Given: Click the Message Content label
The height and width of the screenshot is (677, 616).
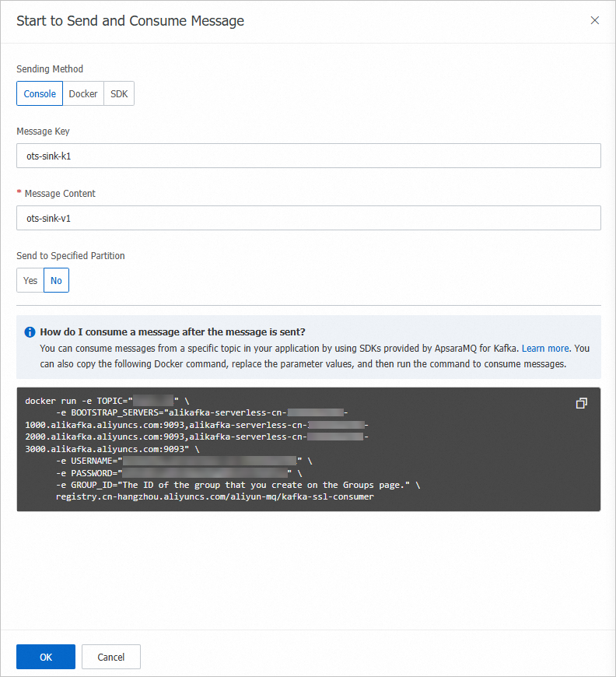Looking at the screenshot, I should 60,194.
